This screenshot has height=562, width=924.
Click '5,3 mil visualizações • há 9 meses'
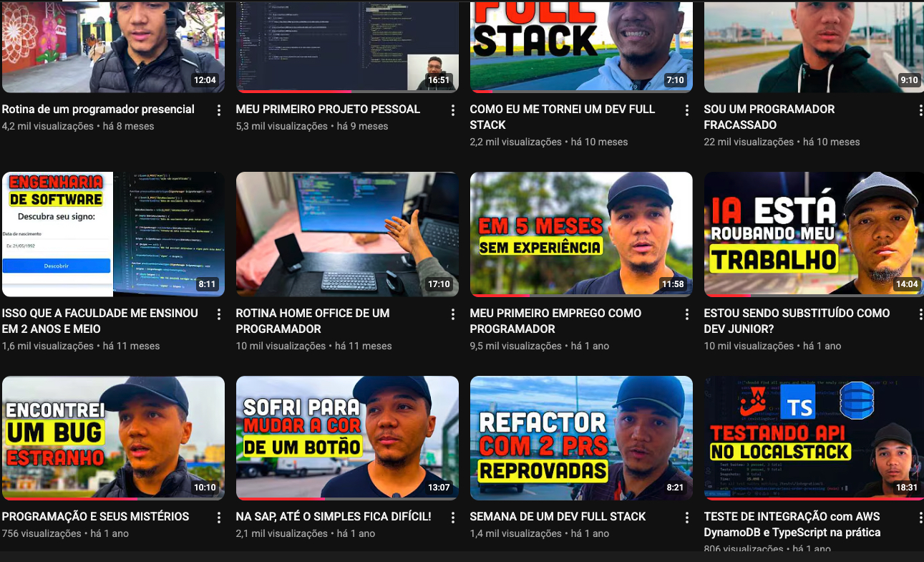312,126
